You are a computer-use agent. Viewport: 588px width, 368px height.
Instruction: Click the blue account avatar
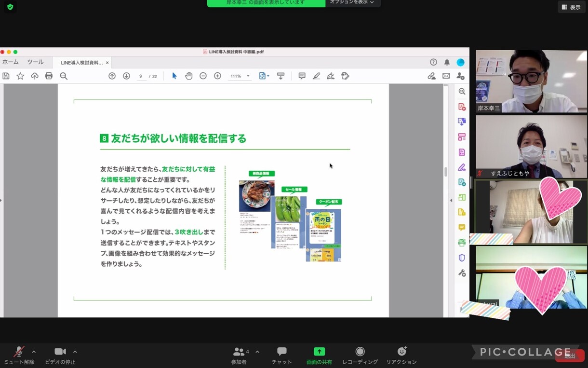coord(460,62)
